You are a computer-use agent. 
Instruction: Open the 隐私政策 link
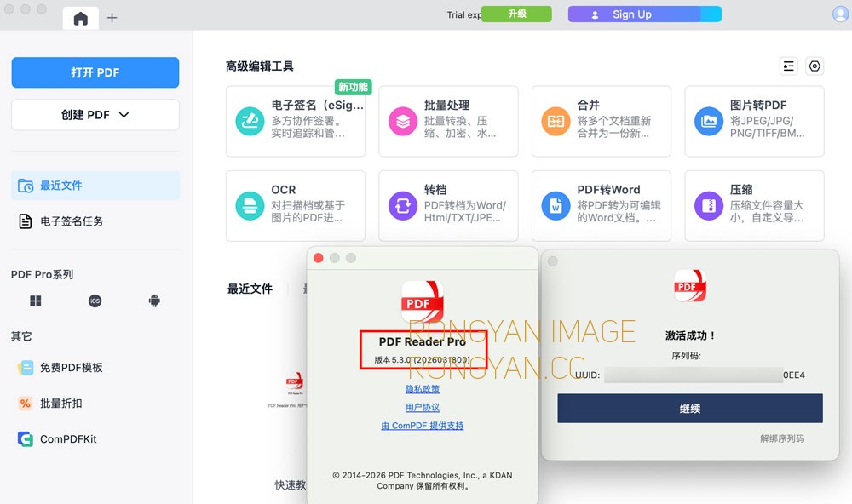point(423,389)
